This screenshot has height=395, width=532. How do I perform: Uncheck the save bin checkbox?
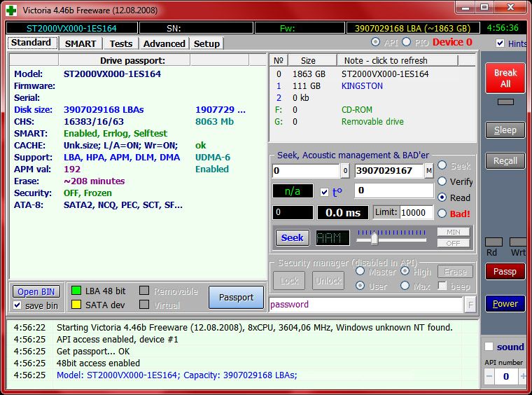[x=18, y=305]
